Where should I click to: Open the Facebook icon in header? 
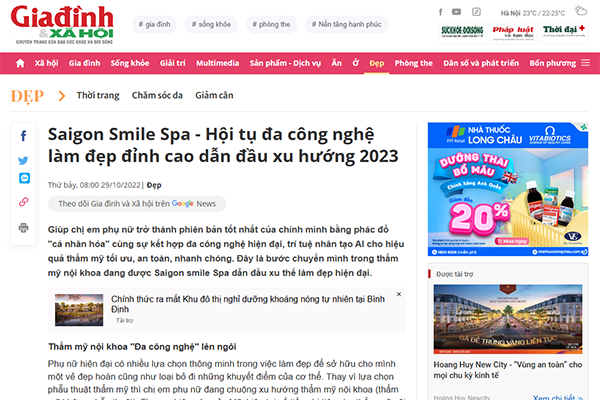[440, 12]
